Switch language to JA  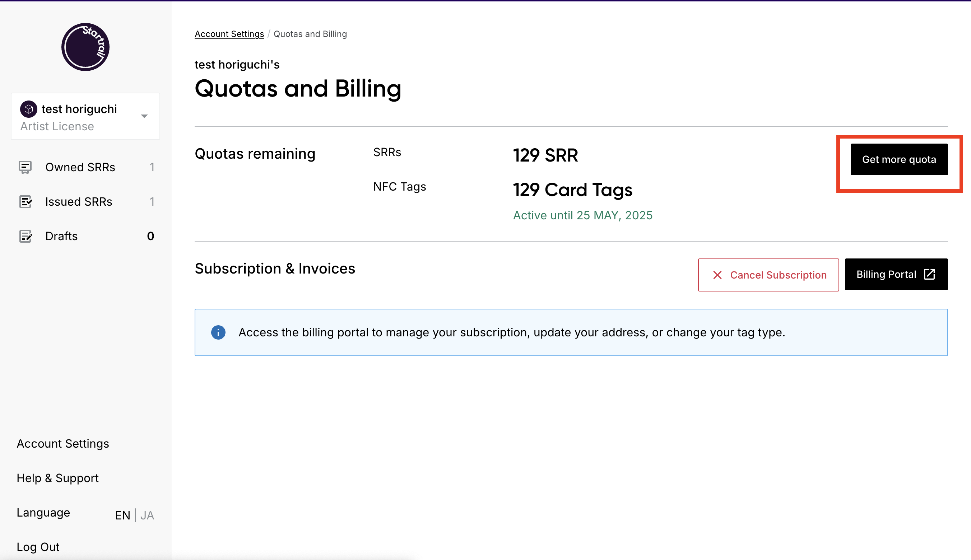coord(147,515)
